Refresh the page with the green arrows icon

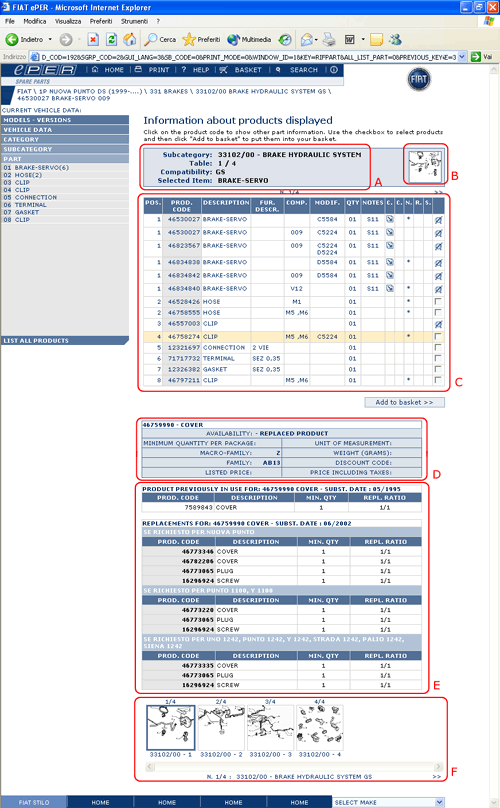click(x=111, y=40)
